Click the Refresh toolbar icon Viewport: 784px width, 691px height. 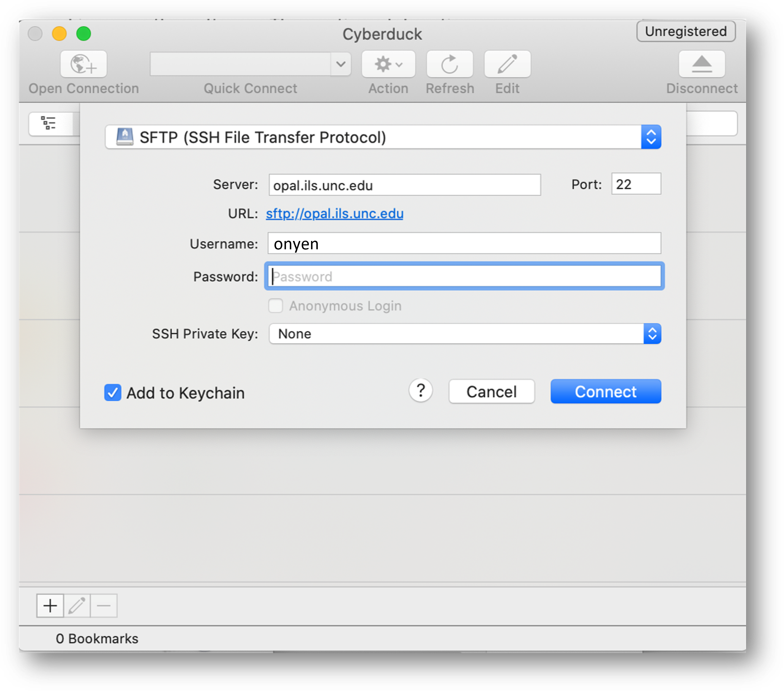coord(450,64)
